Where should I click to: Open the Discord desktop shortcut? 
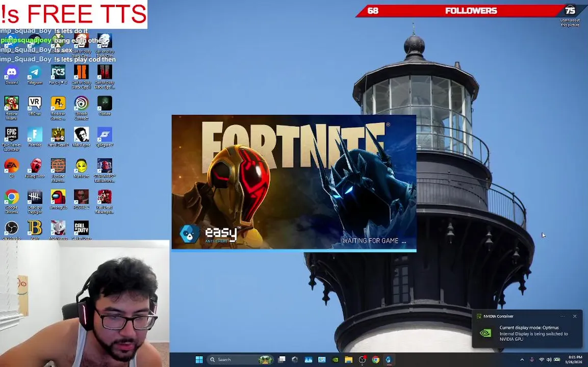click(x=12, y=74)
